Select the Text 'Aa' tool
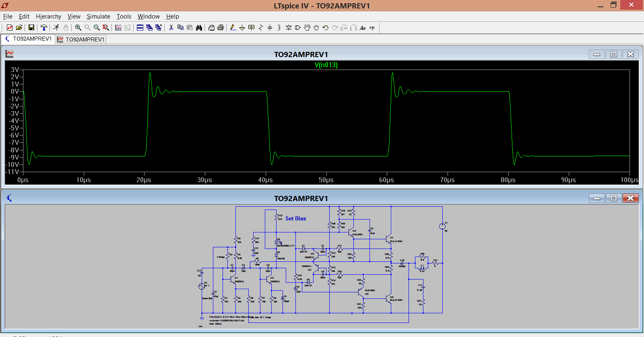Viewport: 644px width, 337px height. click(x=363, y=28)
